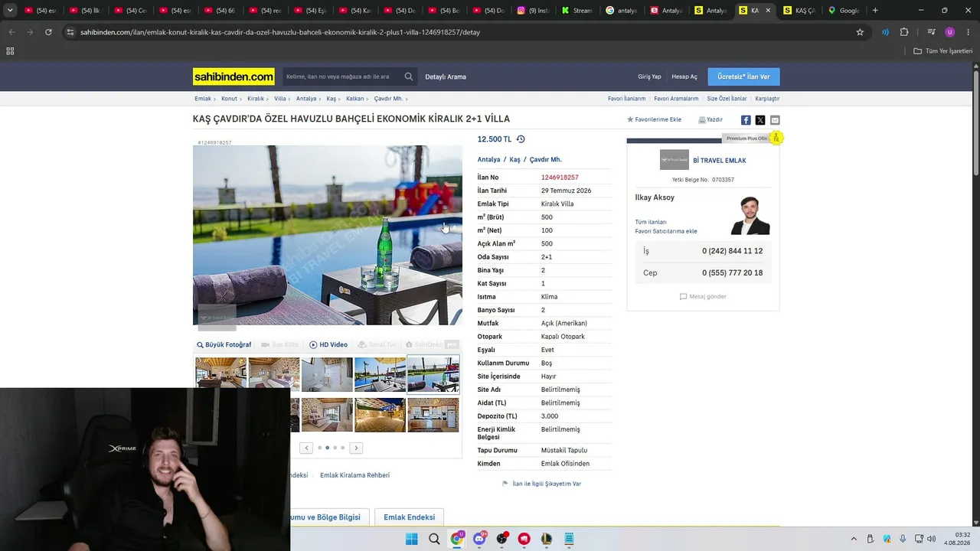Click the main pool photo
Screen dimensions: 980x551
(328, 235)
